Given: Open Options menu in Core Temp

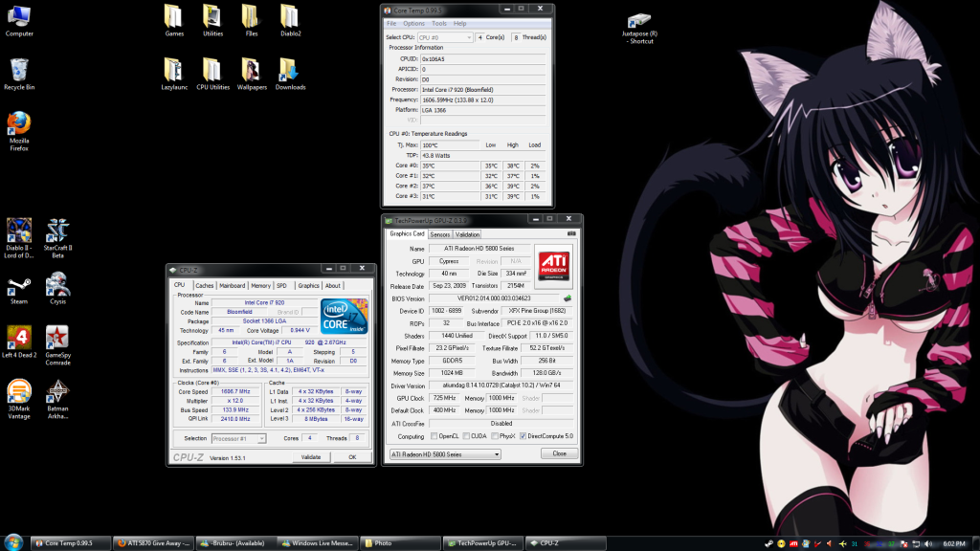Looking at the screenshot, I should [413, 24].
